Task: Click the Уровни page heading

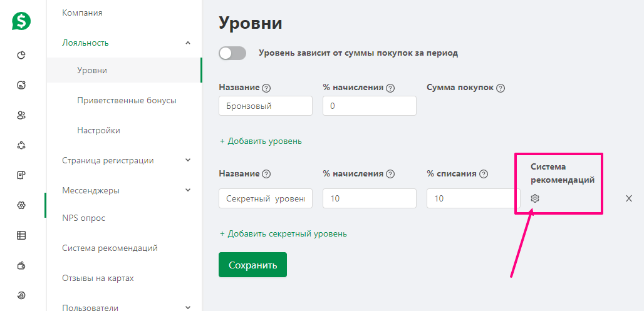Action: 250,23
